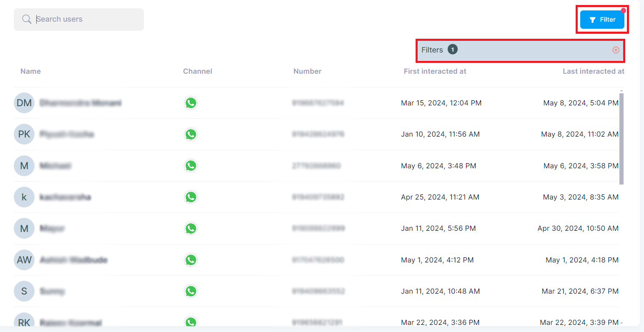Click the May 6, 2024, 3:48 PM cell

pos(439,166)
